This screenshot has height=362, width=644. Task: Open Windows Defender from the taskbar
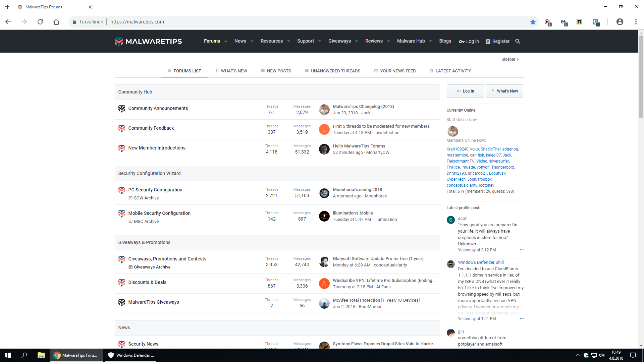coord(131,355)
